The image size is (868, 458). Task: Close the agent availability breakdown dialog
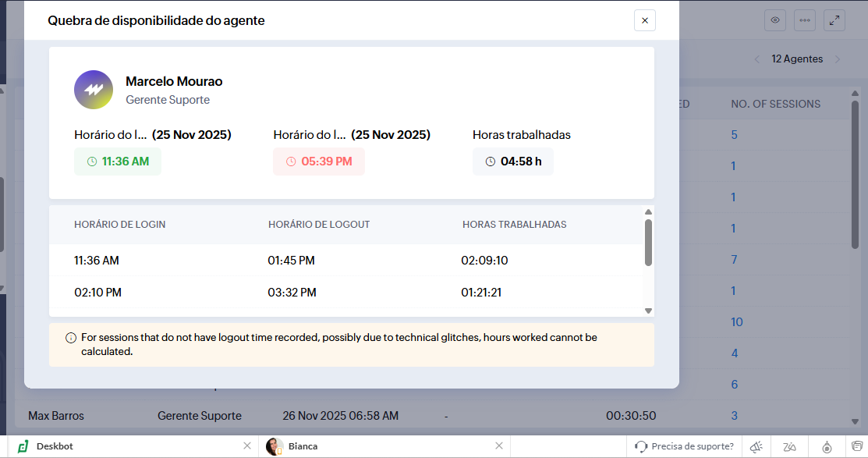pos(644,21)
